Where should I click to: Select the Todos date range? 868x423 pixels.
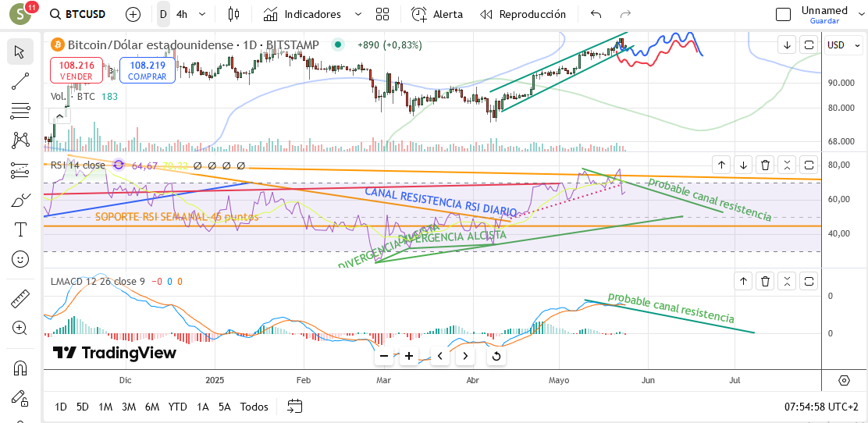coord(254,407)
